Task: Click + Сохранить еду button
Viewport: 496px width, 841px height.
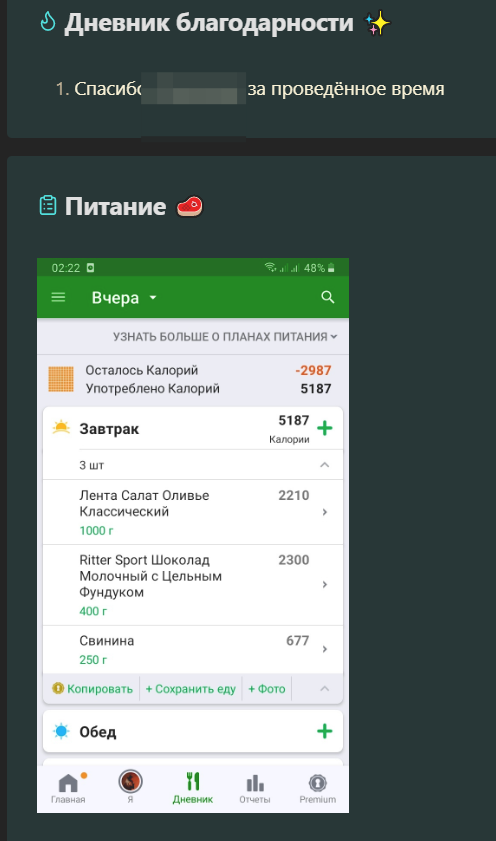Action: [190, 689]
